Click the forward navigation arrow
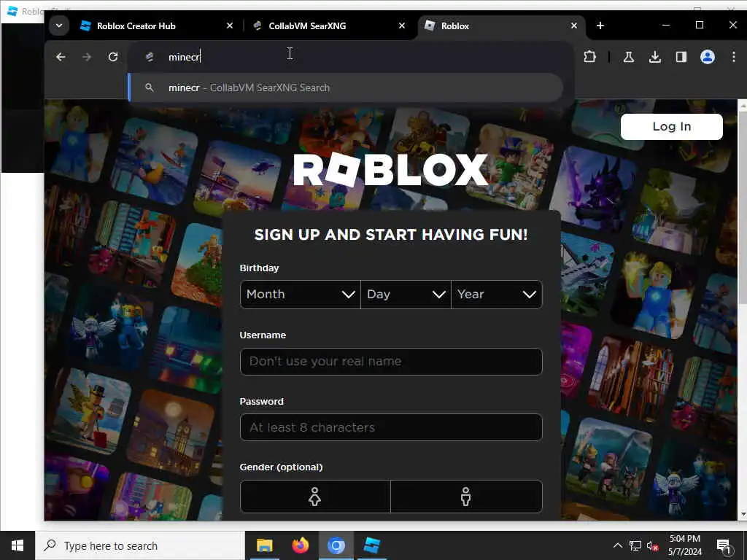Image resolution: width=747 pixels, height=560 pixels. point(87,57)
